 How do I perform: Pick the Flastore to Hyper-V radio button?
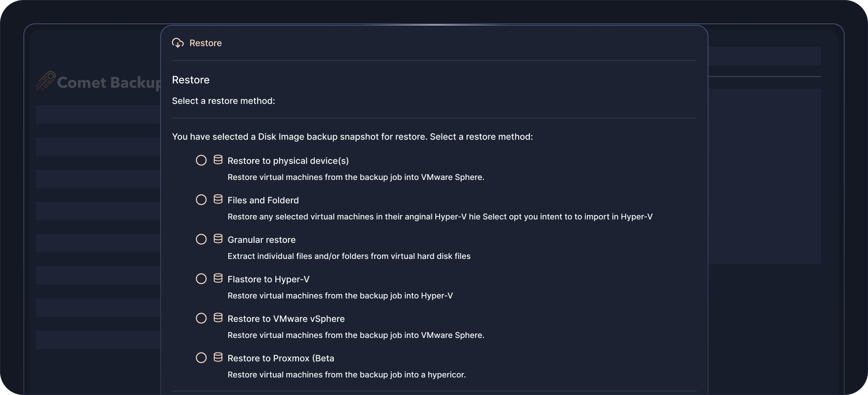pos(201,279)
